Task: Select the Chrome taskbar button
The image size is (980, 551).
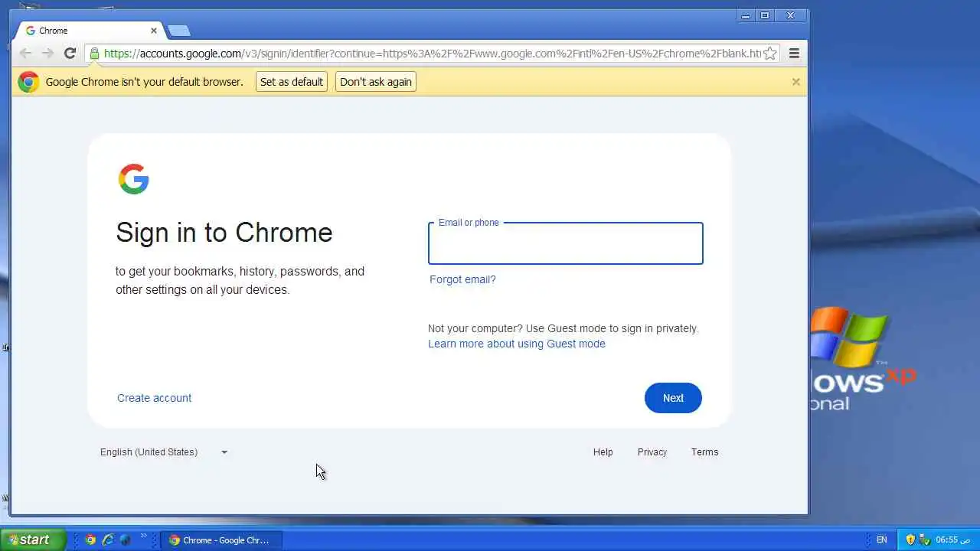Action: click(221, 540)
